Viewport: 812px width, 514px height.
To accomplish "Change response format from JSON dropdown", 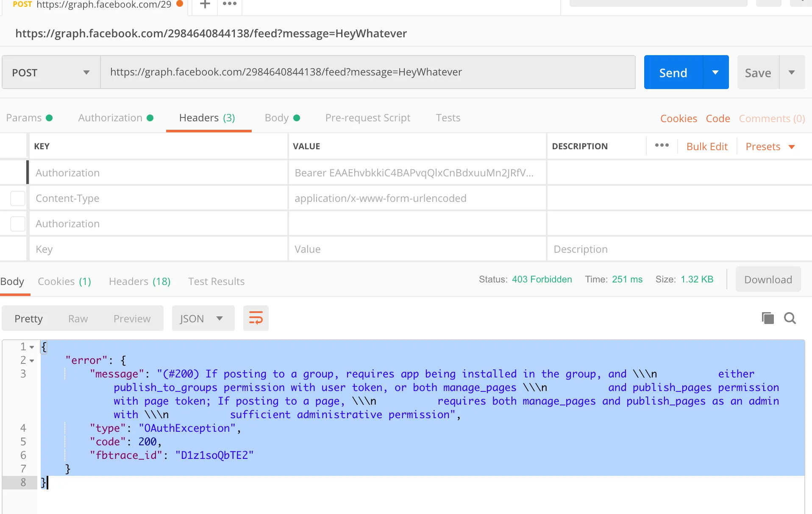I will pyautogui.click(x=203, y=318).
